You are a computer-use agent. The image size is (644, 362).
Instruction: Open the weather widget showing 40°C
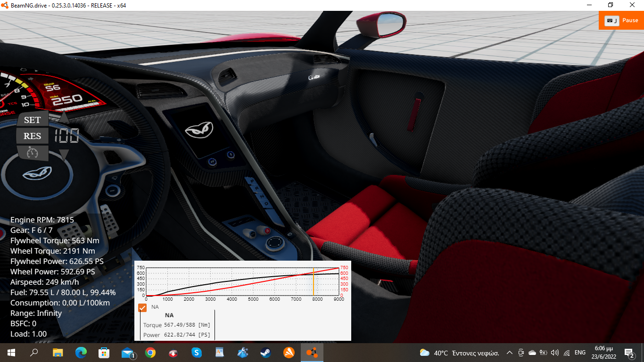(459, 353)
